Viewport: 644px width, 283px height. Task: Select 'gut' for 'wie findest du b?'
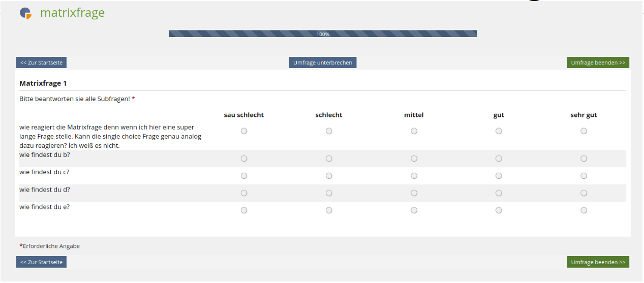point(499,159)
